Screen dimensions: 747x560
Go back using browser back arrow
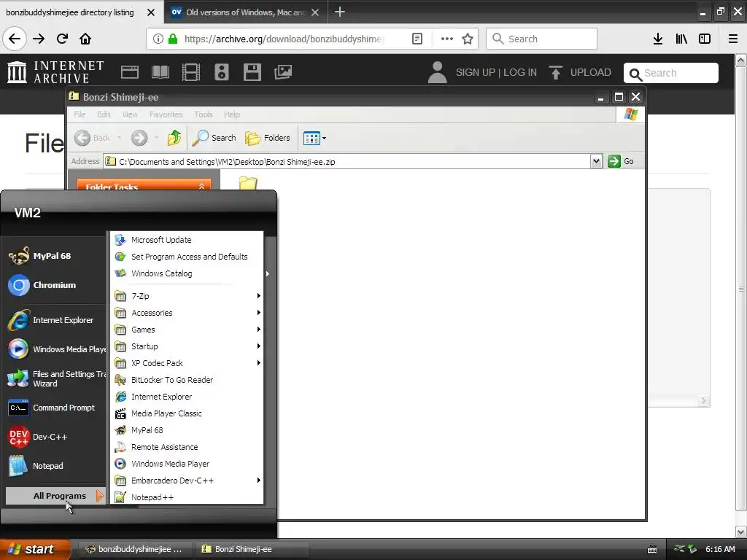[15, 39]
